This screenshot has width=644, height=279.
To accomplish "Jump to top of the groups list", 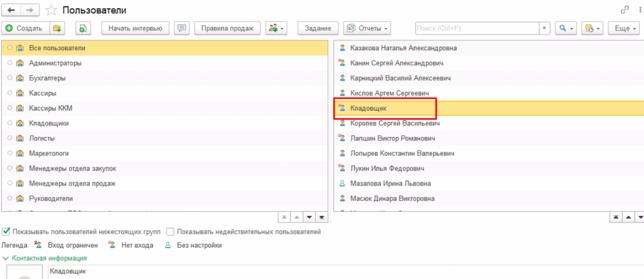I will tap(284, 217).
